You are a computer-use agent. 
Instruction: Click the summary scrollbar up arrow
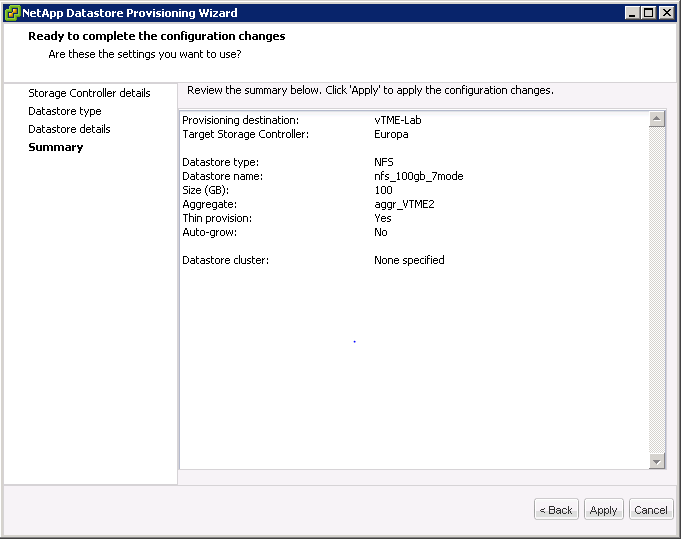coord(657,119)
